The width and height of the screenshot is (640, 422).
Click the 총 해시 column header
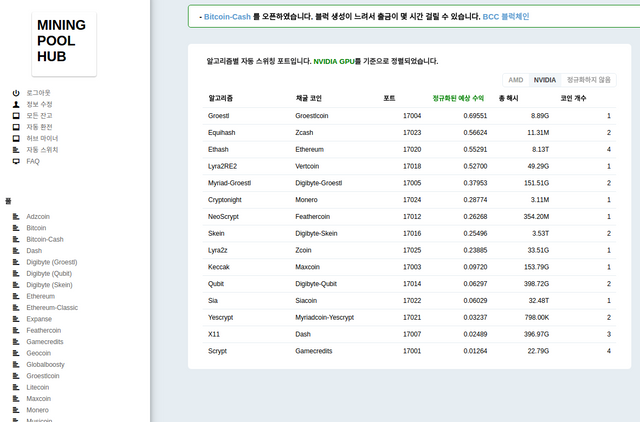(x=509, y=98)
